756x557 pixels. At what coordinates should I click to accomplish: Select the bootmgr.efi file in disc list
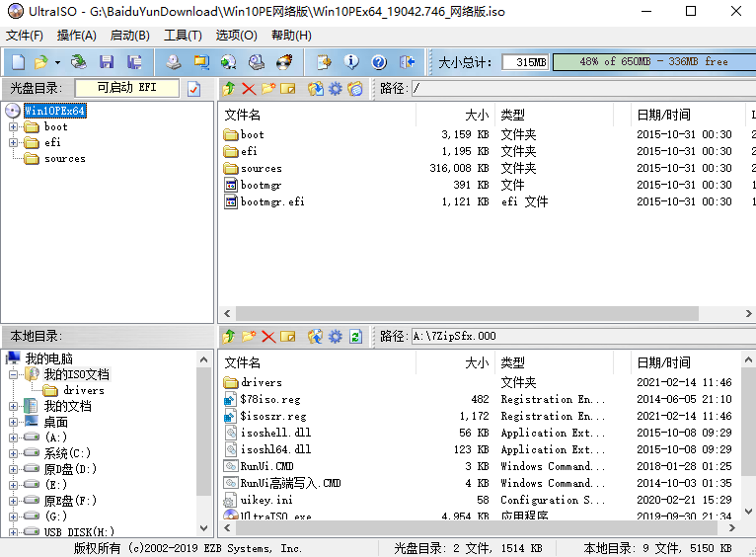tap(272, 201)
